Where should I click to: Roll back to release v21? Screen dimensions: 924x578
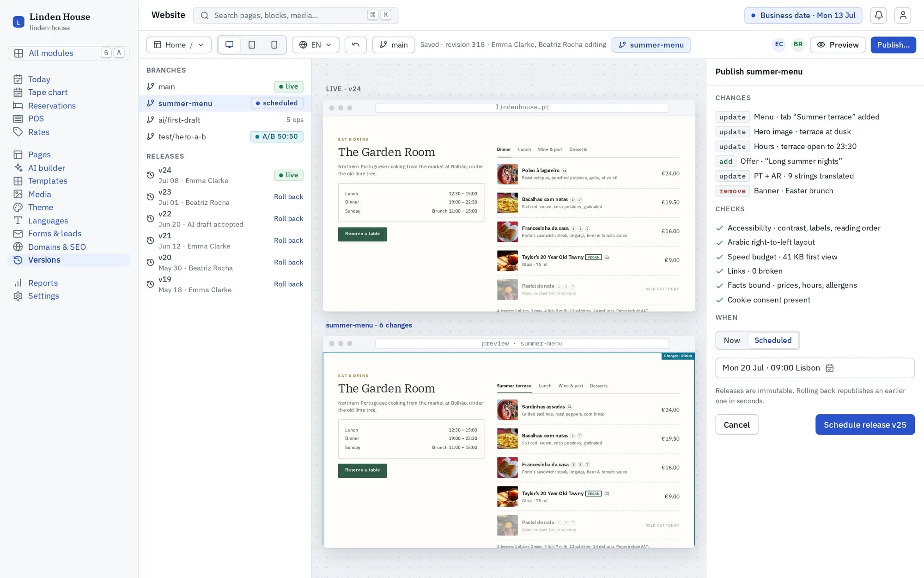(288, 240)
